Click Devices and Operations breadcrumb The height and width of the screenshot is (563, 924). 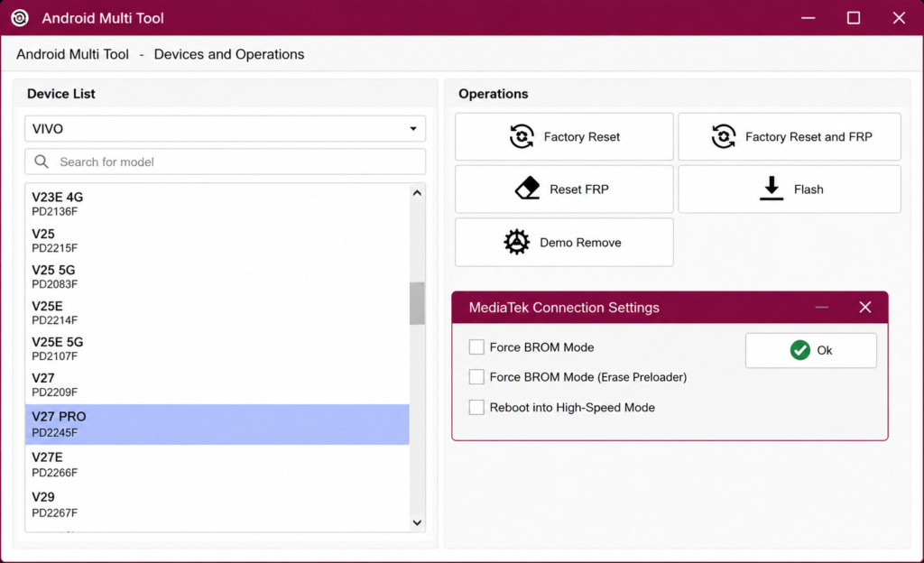coord(229,54)
